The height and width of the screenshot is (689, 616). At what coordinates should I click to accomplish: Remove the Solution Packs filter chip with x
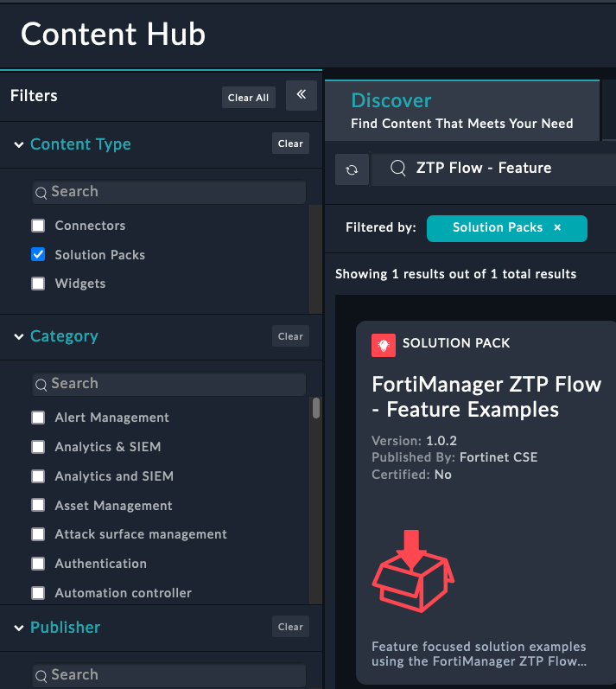click(557, 227)
